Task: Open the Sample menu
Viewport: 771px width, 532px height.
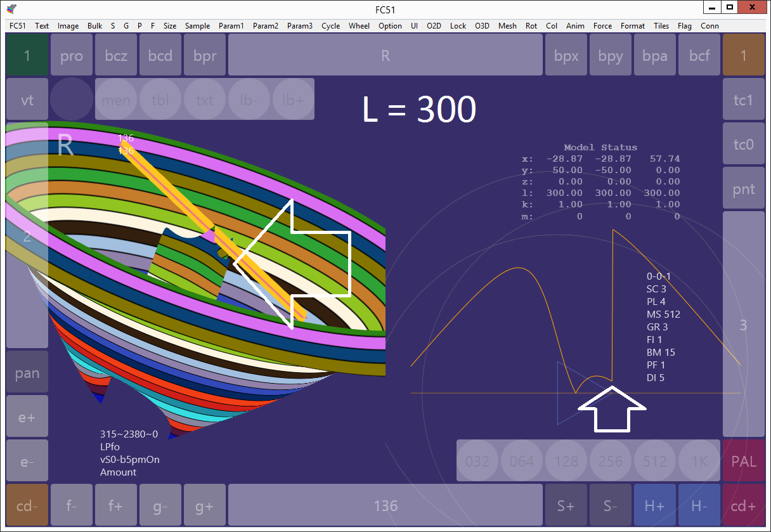Action: (x=198, y=26)
